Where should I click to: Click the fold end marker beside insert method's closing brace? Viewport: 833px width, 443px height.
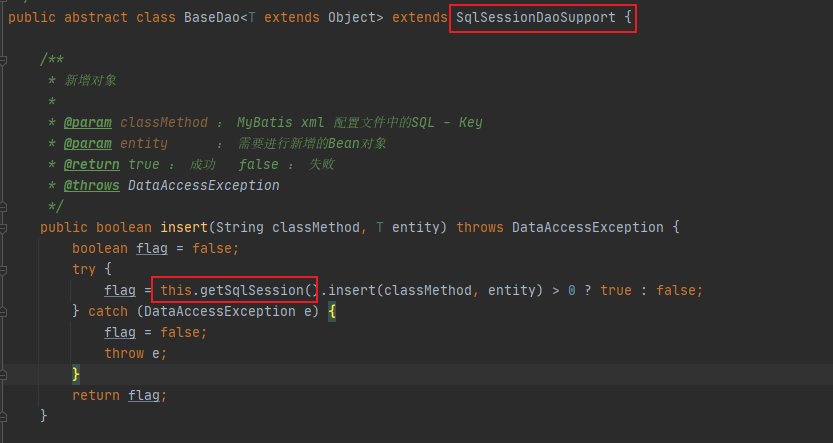click(x=3, y=416)
